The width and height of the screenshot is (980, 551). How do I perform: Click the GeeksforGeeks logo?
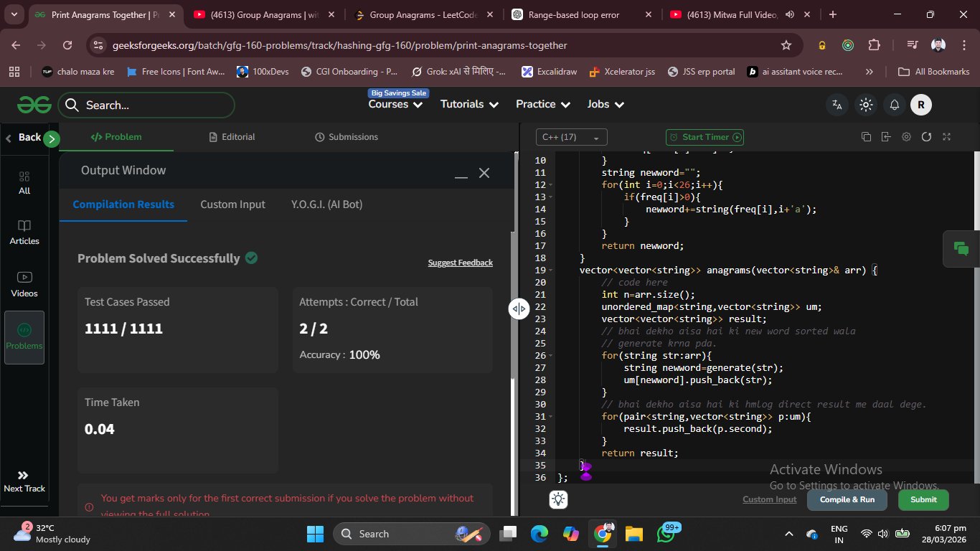(34, 105)
